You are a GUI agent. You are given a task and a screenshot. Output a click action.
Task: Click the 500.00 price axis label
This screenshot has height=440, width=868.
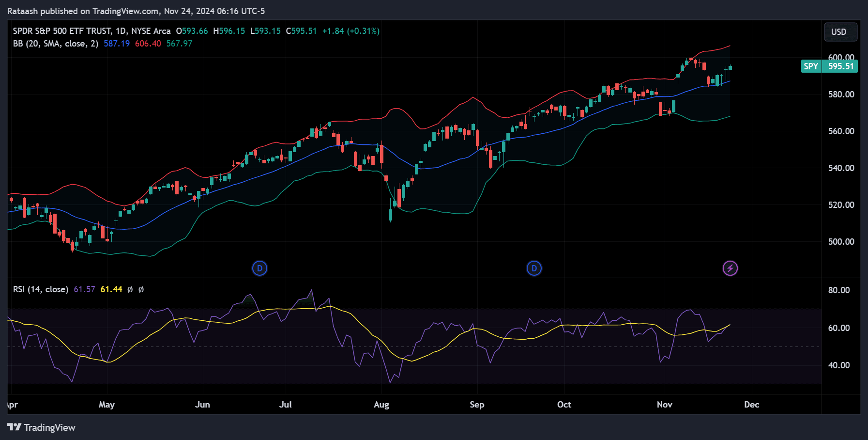pos(841,242)
